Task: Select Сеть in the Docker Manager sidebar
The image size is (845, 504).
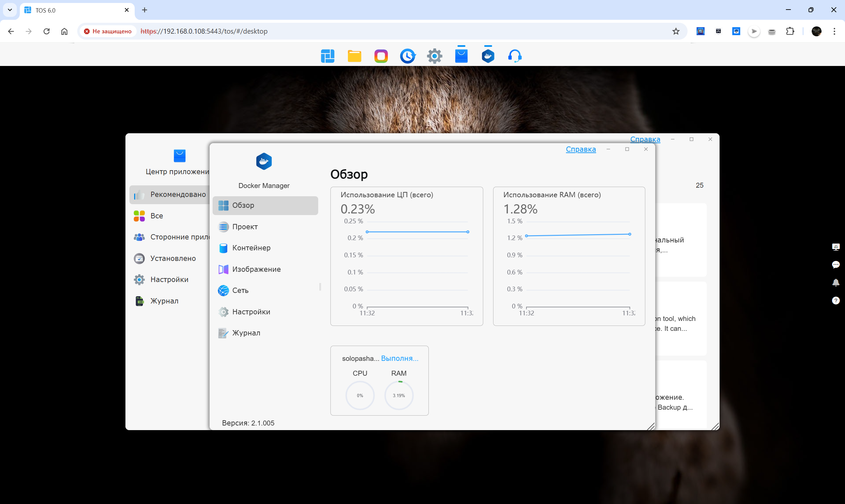Action: coord(240,290)
